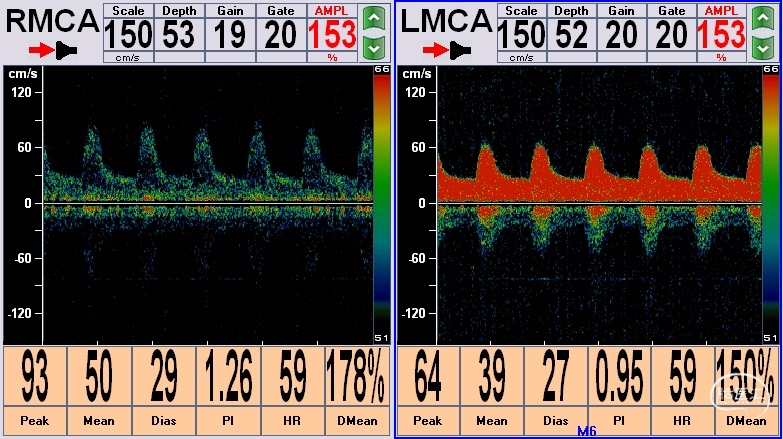Click RMCA Mean value 50
Image resolution: width=783 pixels, height=439 pixels.
[99, 377]
